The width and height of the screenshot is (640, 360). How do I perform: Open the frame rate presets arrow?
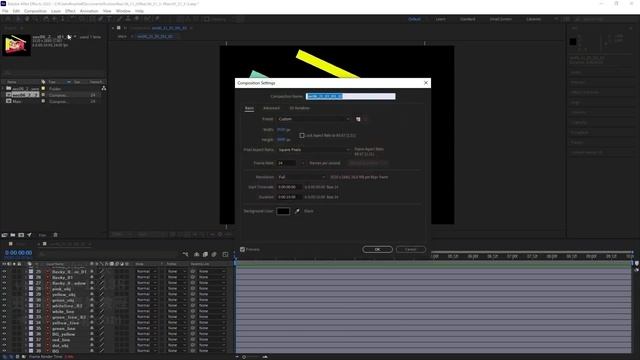pyautogui.click(x=302, y=163)
